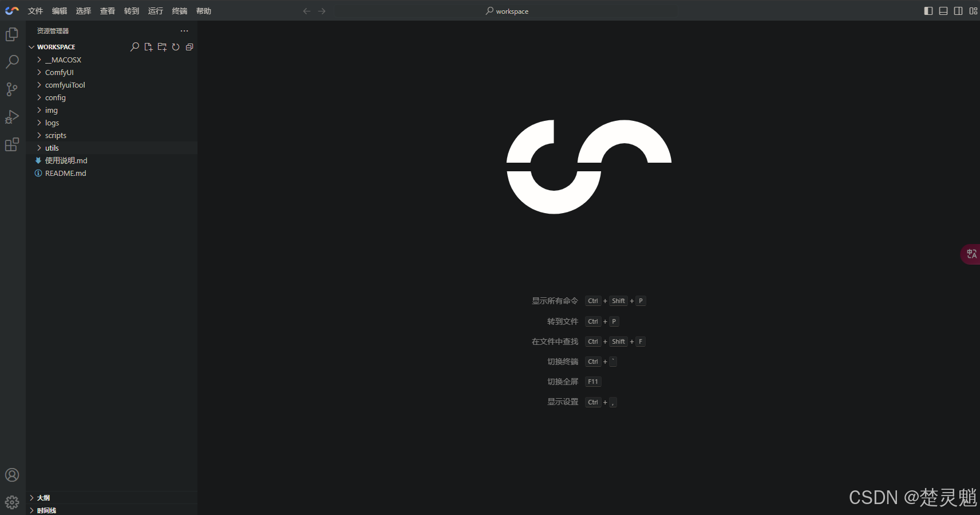Viewport: 980px width, 515px height.
Task: Open the Accounts menu icon
Action: (x=12, y=475)
